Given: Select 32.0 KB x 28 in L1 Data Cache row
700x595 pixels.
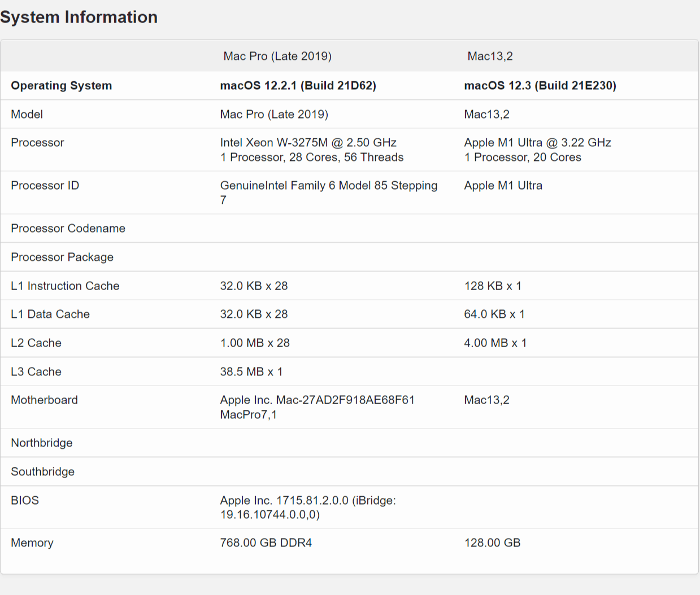Looking at the screenshot, I should pos(254,314).
